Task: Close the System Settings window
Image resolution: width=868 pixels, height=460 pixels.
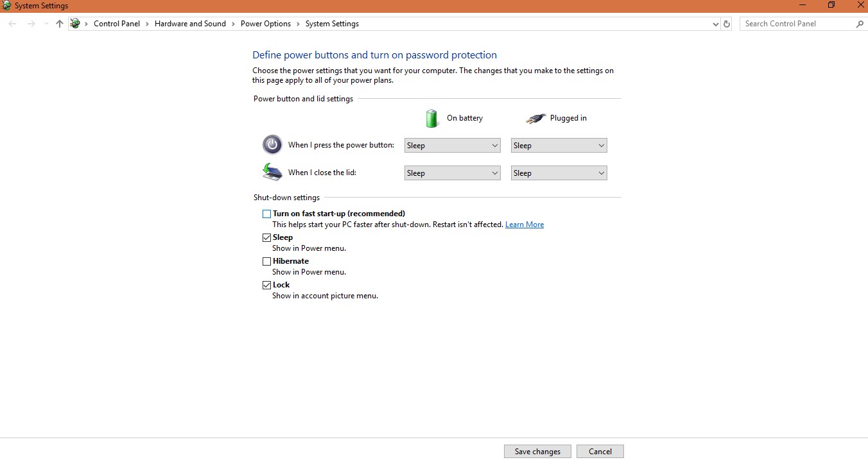Action: [x=860, y=5]
